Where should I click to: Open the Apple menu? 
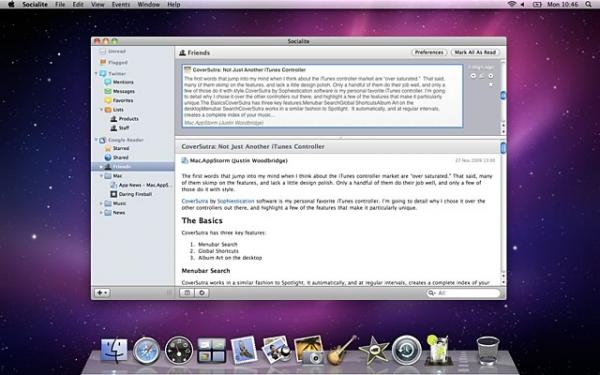pyautogui.click(x=11, y=5)
